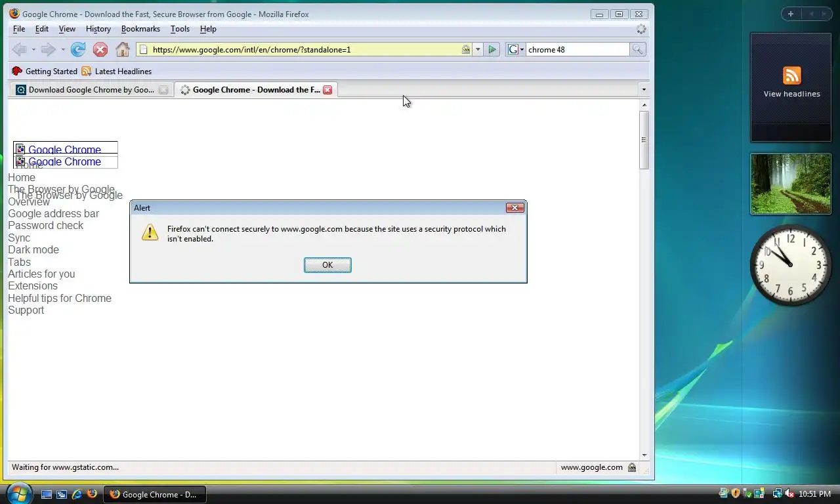Click the vertical scrollbar thumb
Viewport: 840px width, 504px height.
(644, 140)
